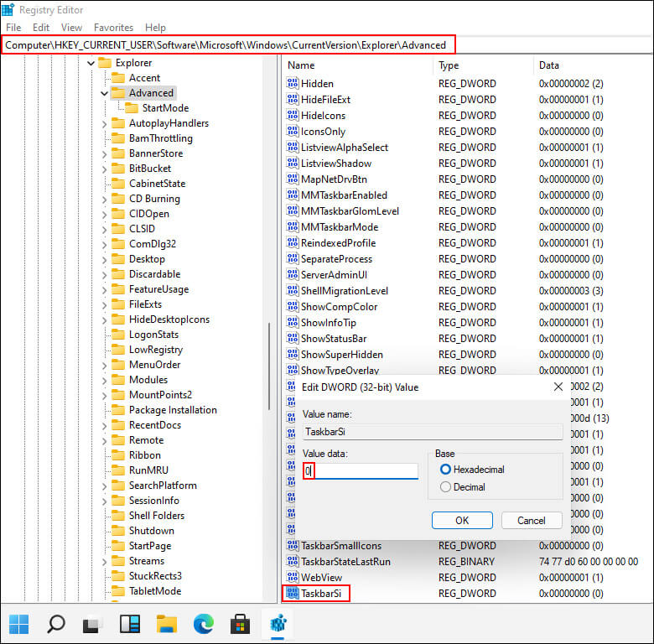
Task: Select the ShowSuperHidden value name
Action: coord(342,355)
